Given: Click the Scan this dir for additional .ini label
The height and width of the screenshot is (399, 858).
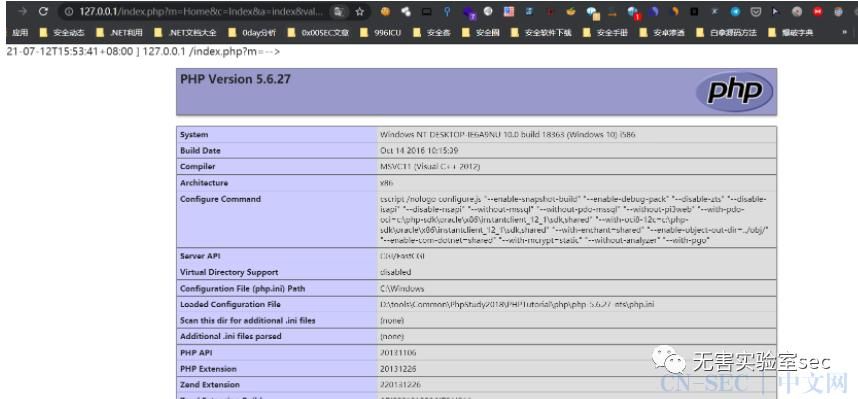Looking at the screenshot, I should point(248,320).
